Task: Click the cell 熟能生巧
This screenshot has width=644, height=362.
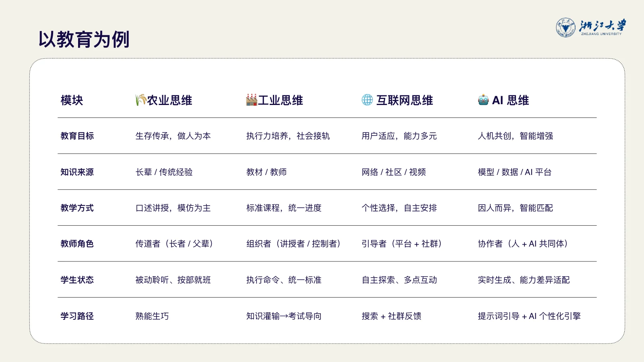Action: 152,316
